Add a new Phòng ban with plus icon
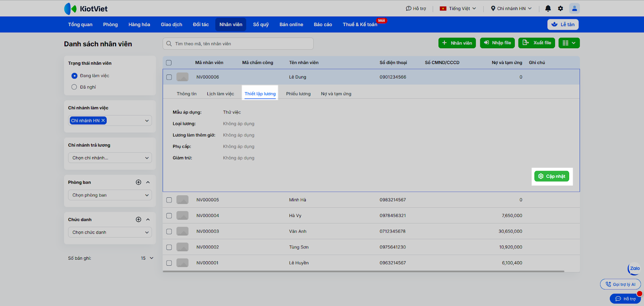The width and height of the screenshot is (644, 306). coord(138,182)
